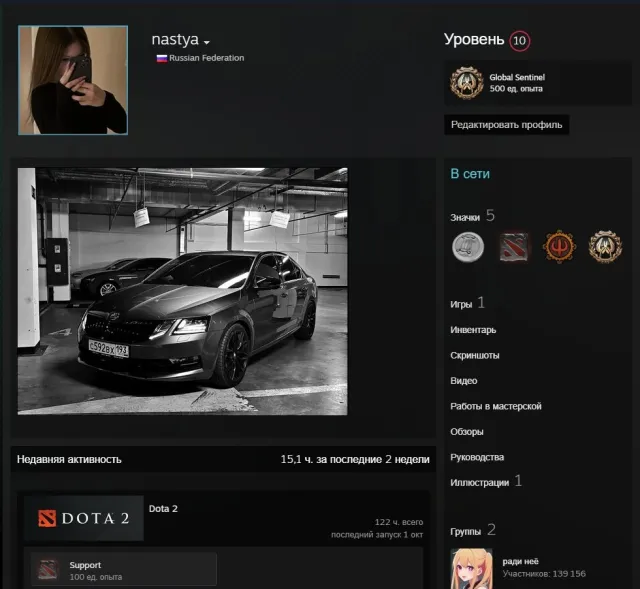640x589 pixels.
Task: Open the orange gear trident badge
Action: [559, 247]
